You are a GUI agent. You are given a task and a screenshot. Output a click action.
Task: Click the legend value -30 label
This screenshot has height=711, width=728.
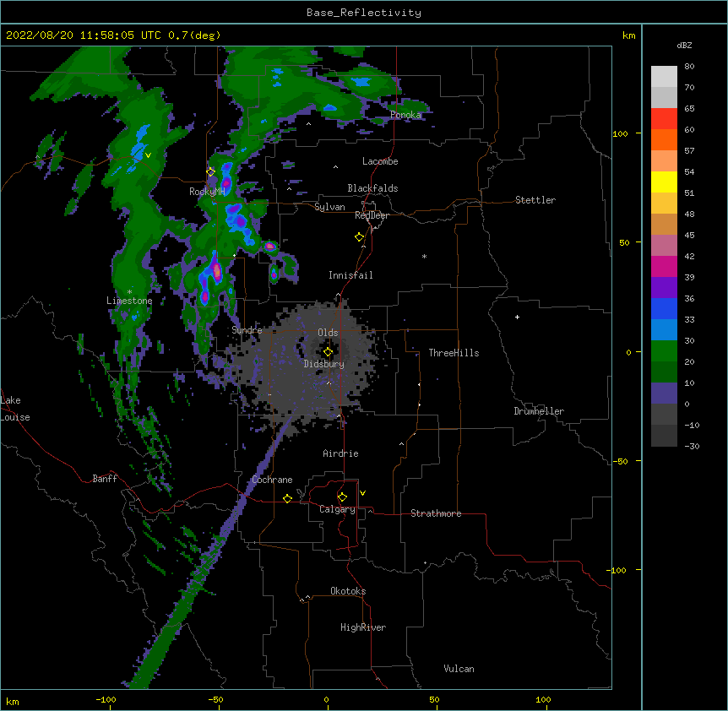tap(692, 446)
